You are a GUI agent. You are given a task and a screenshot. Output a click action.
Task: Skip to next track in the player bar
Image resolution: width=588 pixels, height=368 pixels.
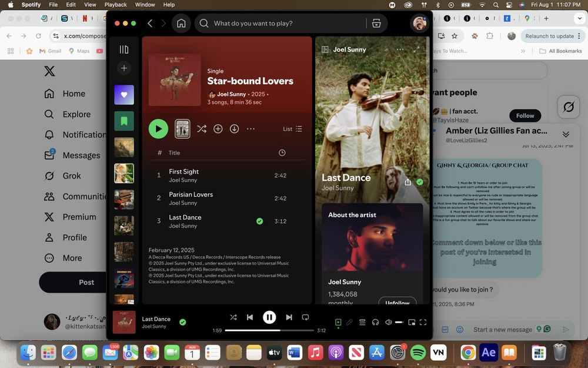[289, 317]
